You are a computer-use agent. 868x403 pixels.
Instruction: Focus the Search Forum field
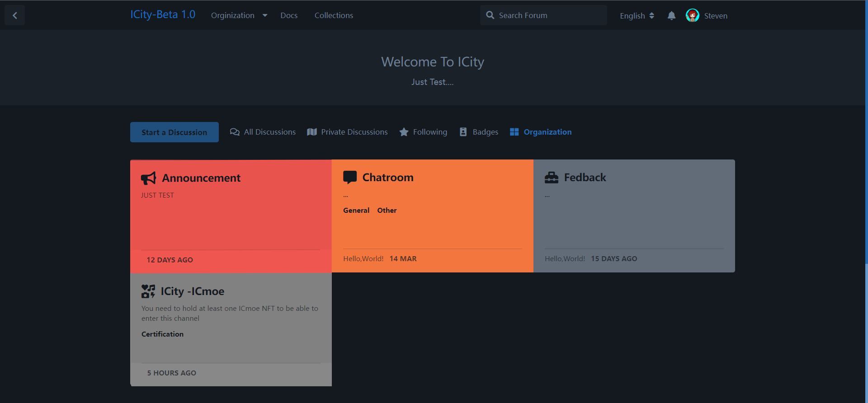click(x=543, y=15)
